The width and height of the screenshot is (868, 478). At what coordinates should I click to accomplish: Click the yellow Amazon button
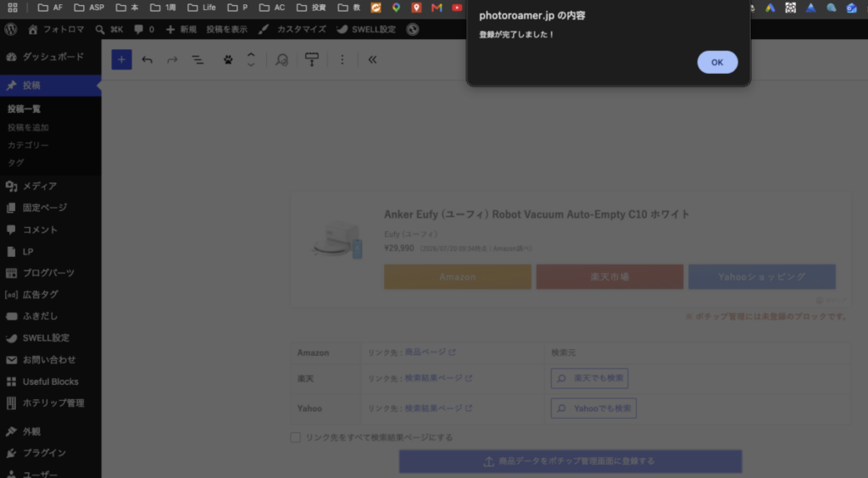457,276
